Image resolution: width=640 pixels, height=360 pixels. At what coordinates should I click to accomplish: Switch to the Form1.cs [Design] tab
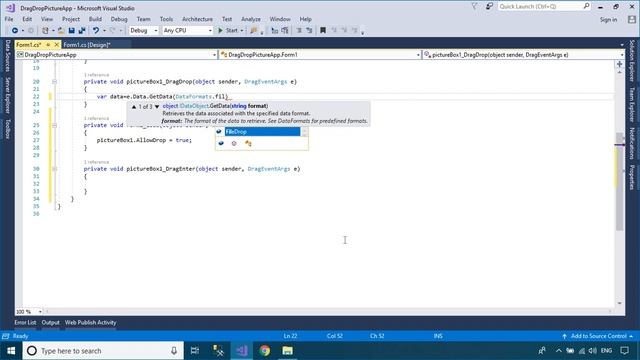click(x=87, y=44)
